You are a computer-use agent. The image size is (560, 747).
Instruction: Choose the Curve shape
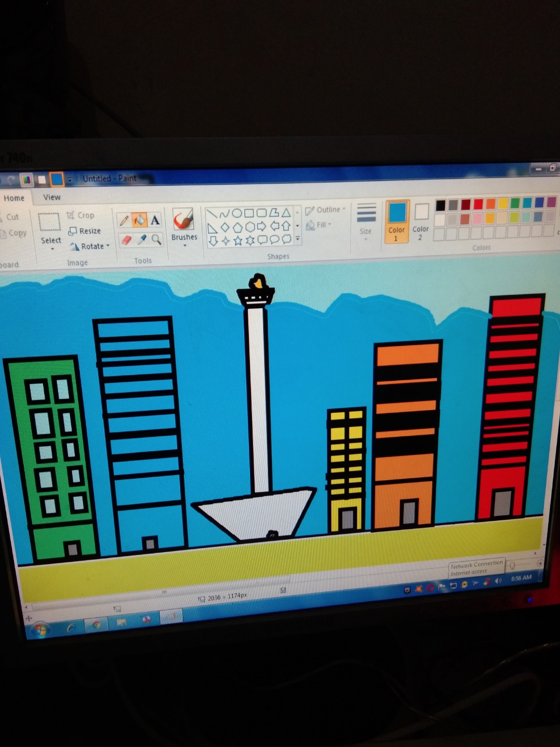(x=225, y=214)
